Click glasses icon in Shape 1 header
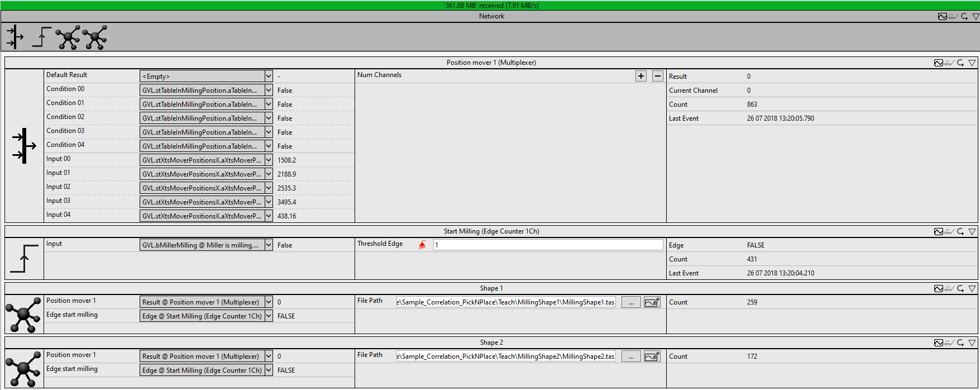The image size is (980, 390). 949,289
